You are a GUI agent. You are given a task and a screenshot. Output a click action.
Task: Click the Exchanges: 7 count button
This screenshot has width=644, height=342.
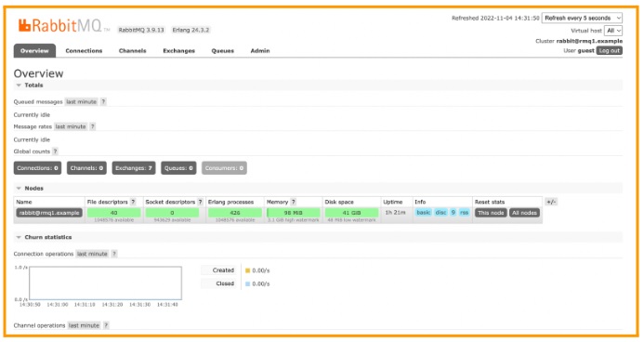coord(134,168)
